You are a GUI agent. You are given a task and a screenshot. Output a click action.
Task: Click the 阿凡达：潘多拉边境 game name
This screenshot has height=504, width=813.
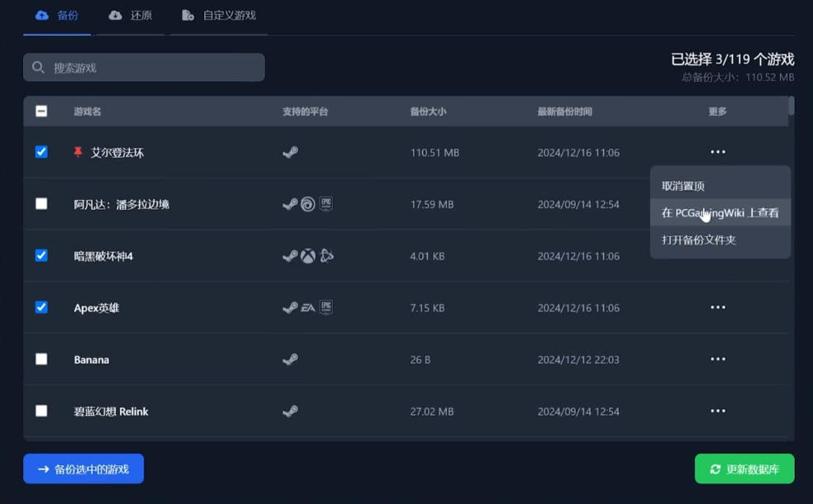pyautogui.click(x=121, y=204)
